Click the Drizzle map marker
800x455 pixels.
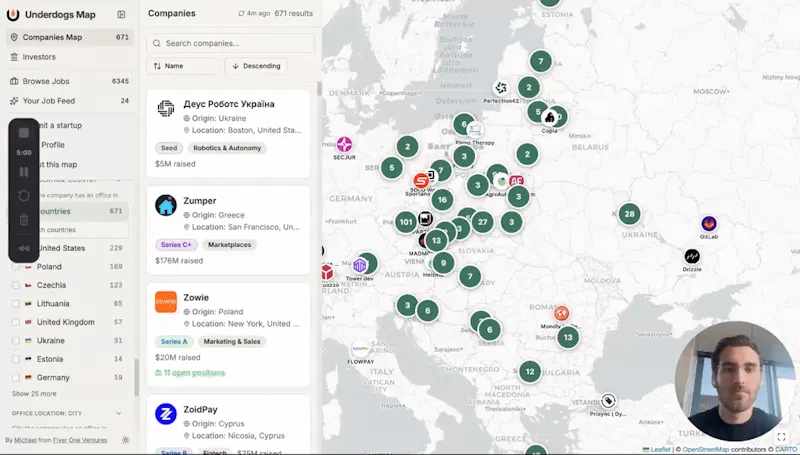[x=692, y=256]
